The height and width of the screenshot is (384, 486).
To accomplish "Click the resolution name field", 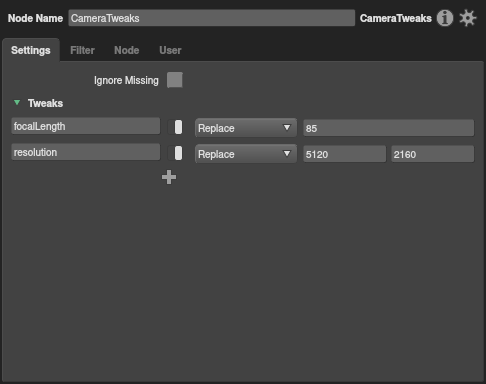I will pos(86,152).
